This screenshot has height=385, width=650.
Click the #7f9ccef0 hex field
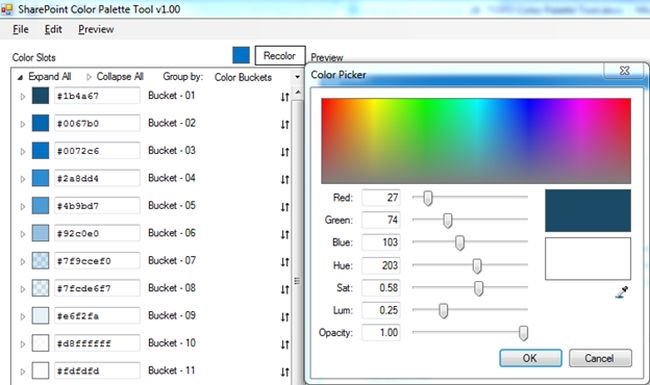(97, 261)
